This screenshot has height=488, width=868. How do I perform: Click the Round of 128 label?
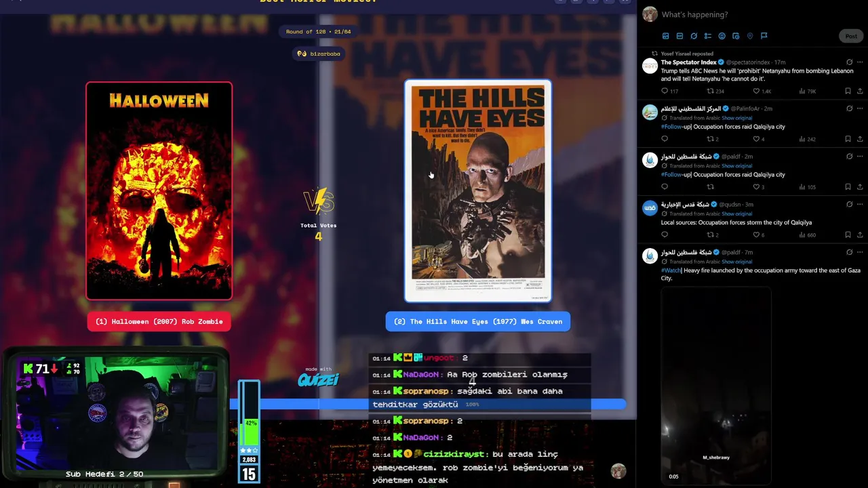tap(319, 32)
